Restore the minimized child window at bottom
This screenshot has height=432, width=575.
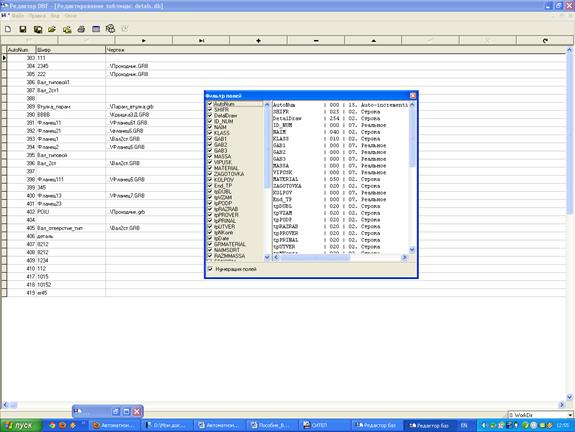click(116, 411)
